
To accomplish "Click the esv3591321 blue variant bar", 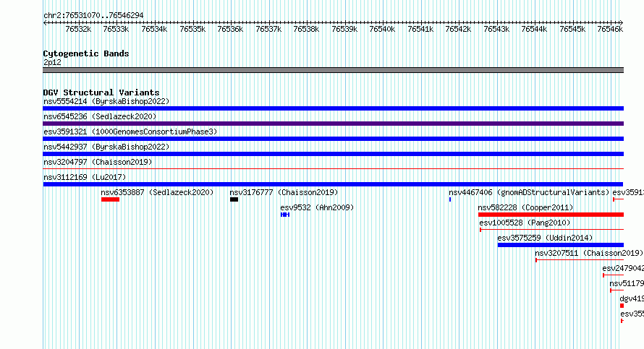I will 333,139.
